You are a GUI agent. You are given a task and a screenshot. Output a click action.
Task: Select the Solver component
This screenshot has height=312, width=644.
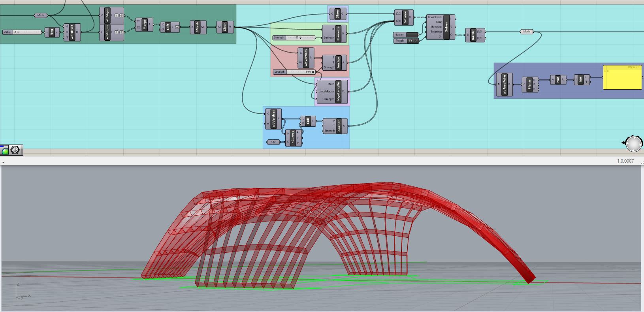click(441, 27)
